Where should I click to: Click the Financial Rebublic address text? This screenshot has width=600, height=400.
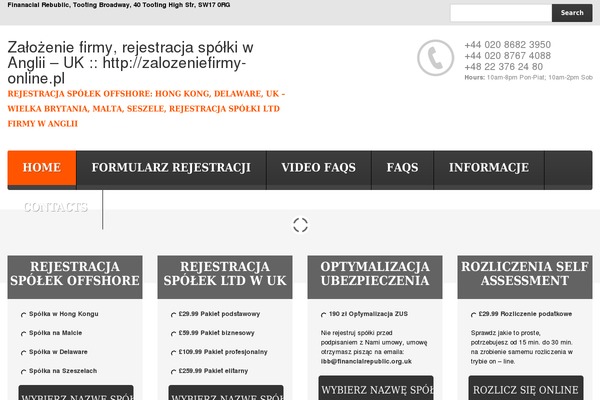[119, 5]
